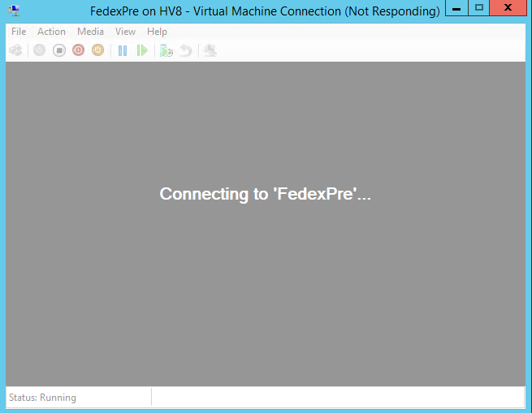Click the 'Status: Running' status bar text

(42, 398)
